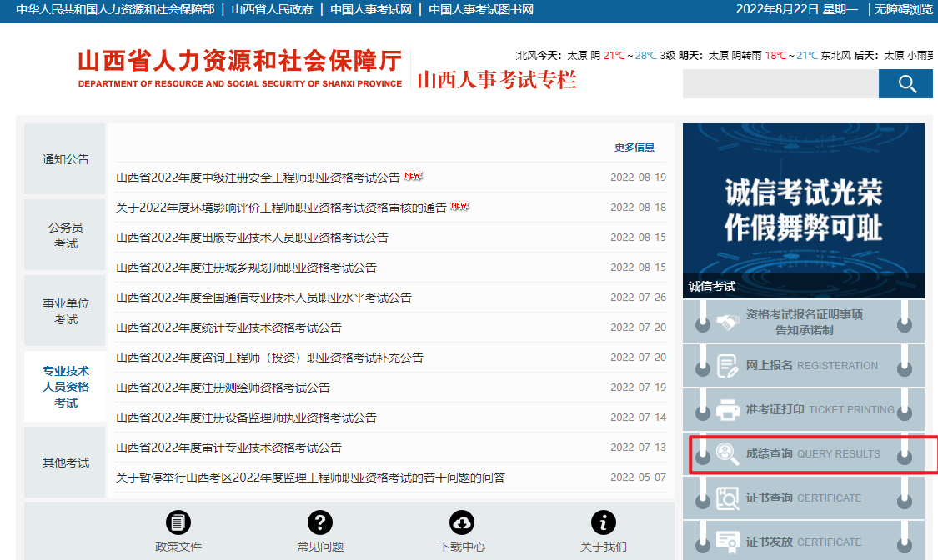The width and height of the screenshot is (938, 560).
Task: Click the scrolling weather forecast ticker
Action: tap(725, 56)
